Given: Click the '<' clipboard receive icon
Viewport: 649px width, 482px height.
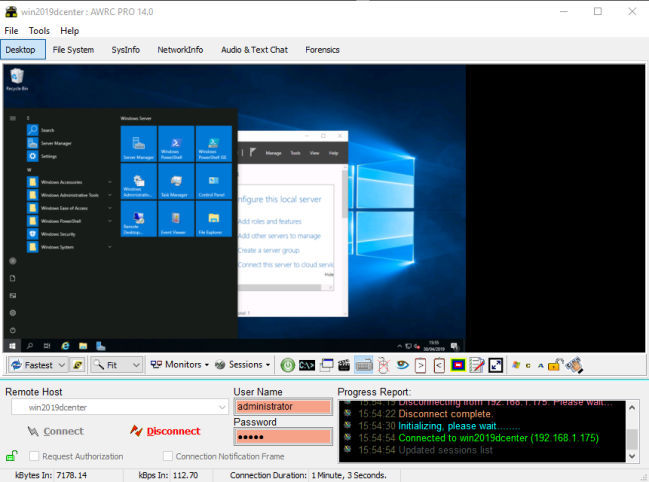Looking at the screenshot, I should pyautogui.click(x=439, y=365).
